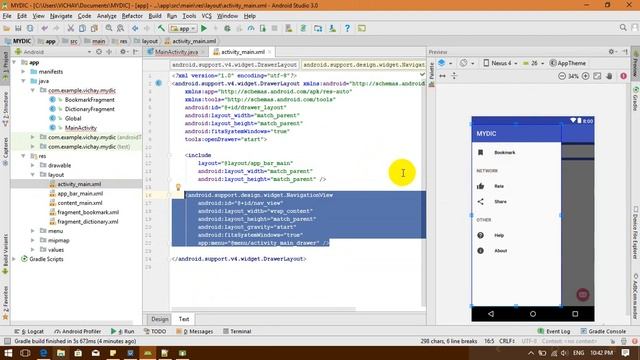Show preview warnings and errors red icon
Image resolution: width=640 pixels, height=360 pixels.
coord(623,76)
